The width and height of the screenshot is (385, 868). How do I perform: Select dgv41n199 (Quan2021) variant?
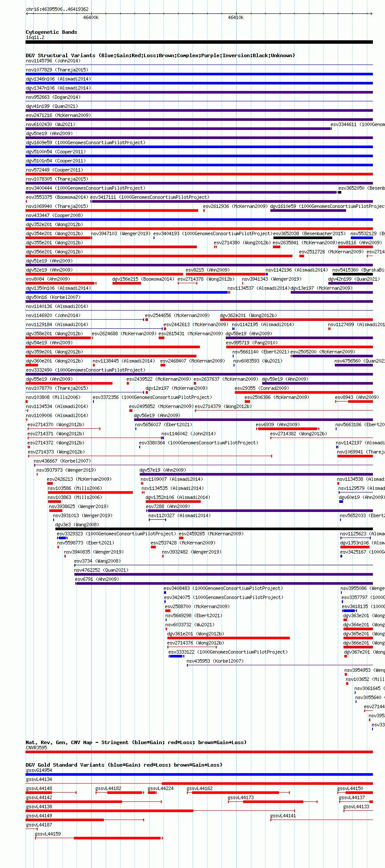click(x=52, y=106)
